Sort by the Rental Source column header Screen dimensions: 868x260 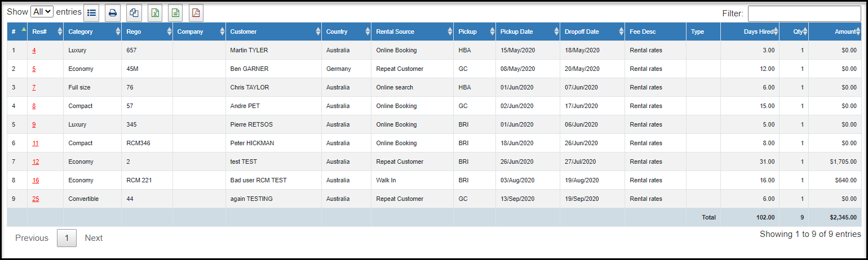point(412,32)
